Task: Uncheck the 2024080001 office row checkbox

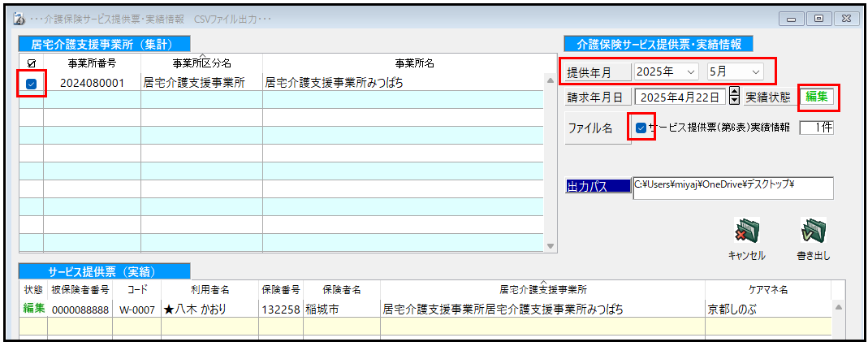Action: coord(31,83)
